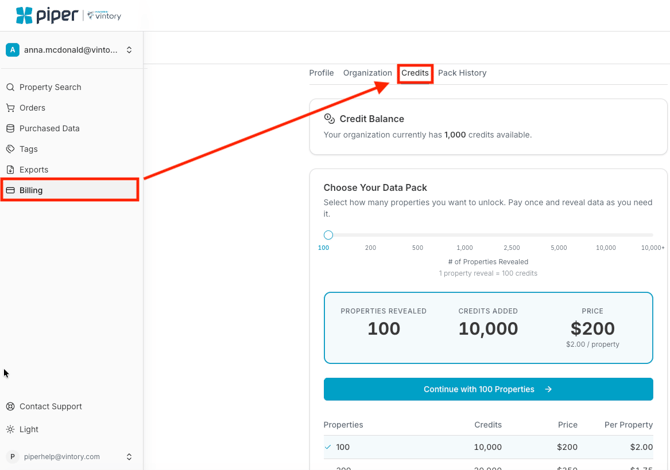The height and width of the screenshot is (470, 670).
Task: Select the 100 properties table row
Action: [488, 447]
